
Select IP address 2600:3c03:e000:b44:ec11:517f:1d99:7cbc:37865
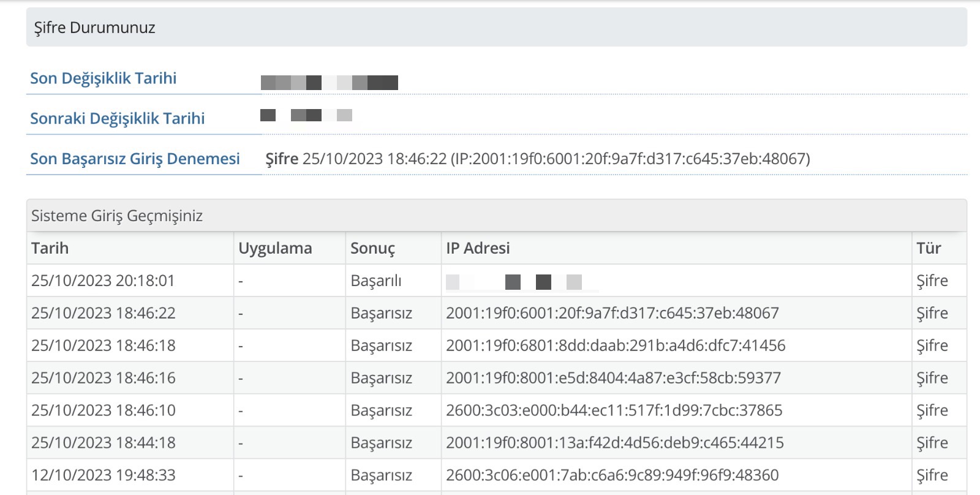click(x=614, y=410)
